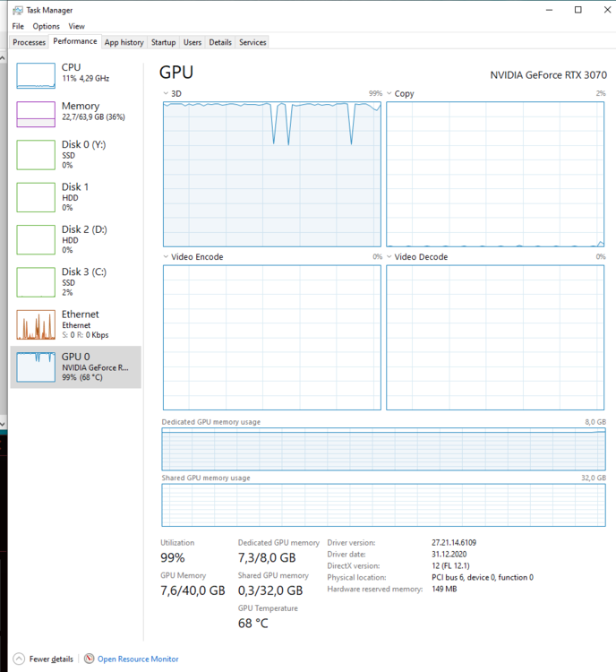Image resolution: width=616 pixels, height=672 pixels.
Task: Click DirectX version 12 (FL 12.1)
Action: 450,565
